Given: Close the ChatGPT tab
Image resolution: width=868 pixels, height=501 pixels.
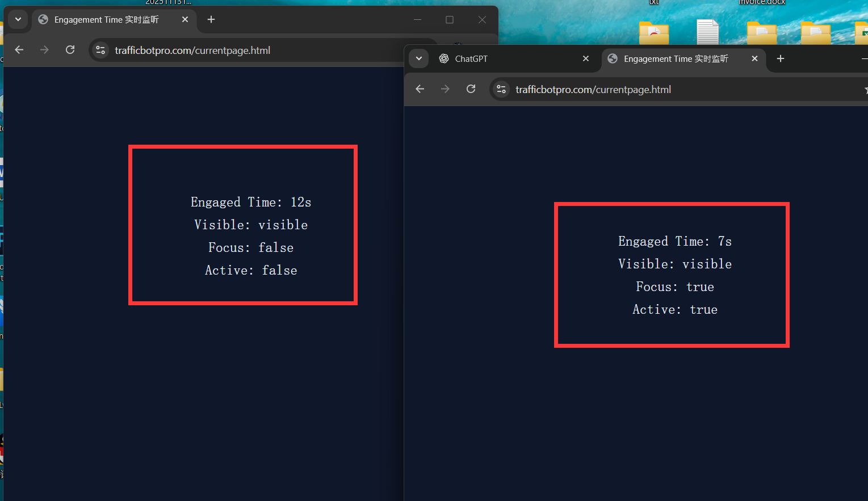Looking at the screenshot, I should [586, 58].
